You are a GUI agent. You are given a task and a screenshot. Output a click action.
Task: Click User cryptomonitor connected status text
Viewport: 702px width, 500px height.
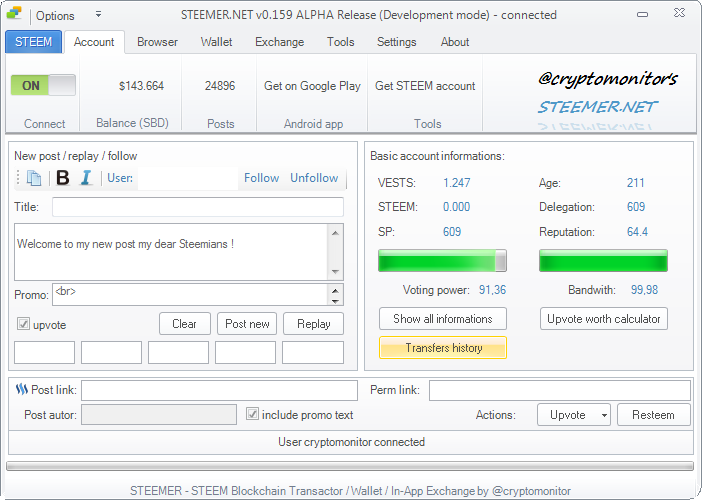tap(351, 442)
